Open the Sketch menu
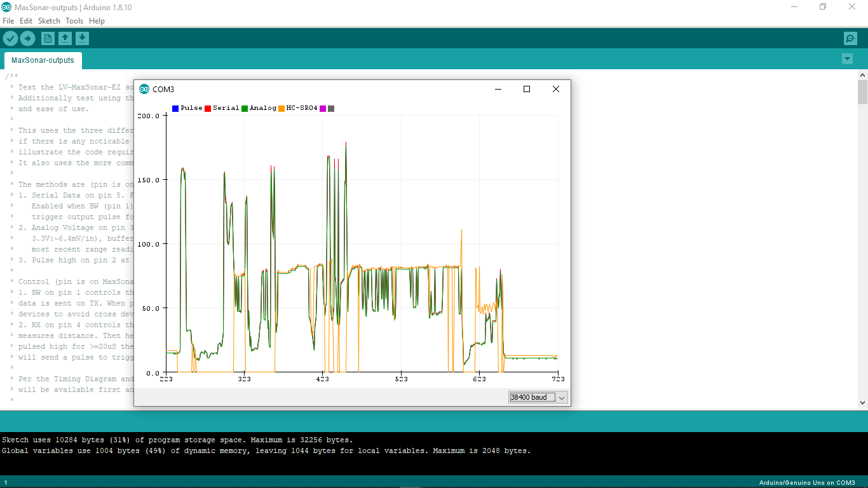The height and width of the screenshot is (488, 868). point(49,20)
